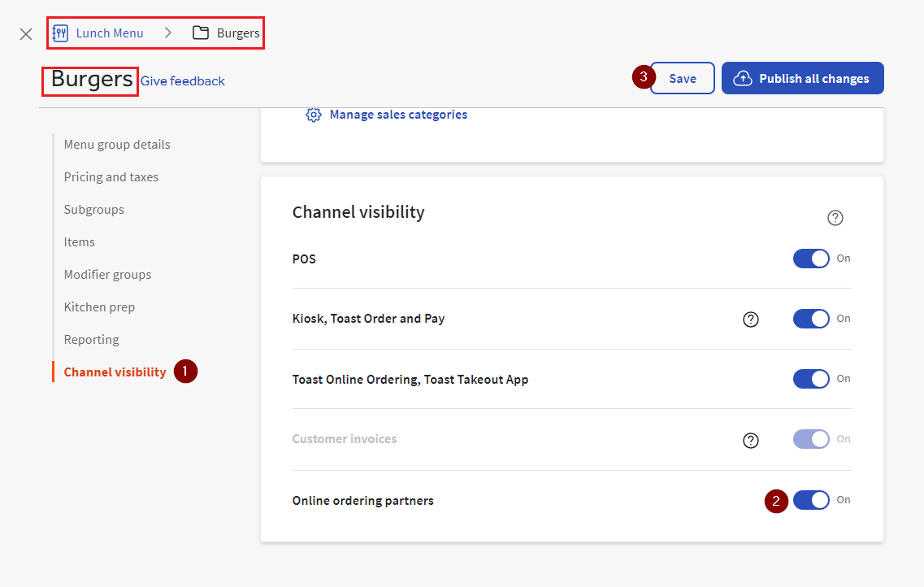Disable the Kiosk, Toast Order and Pay toggle
This screenshot has width=924, height=587.
tap(811, 318)
